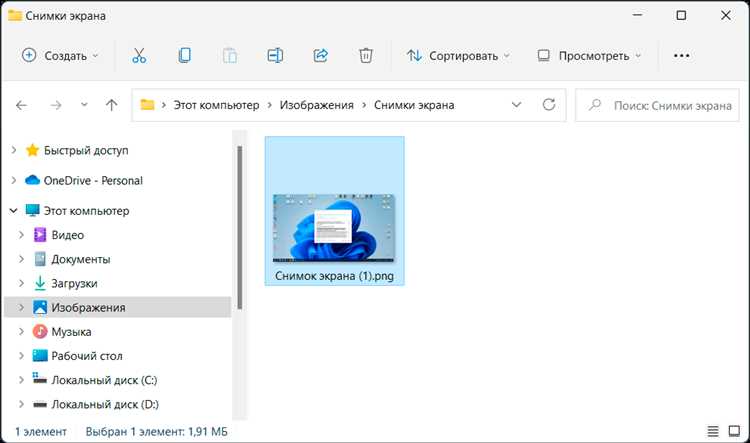750x443 pixels.
Task: Open the Просмотреть view menu
Action: [x=589, y=56]
